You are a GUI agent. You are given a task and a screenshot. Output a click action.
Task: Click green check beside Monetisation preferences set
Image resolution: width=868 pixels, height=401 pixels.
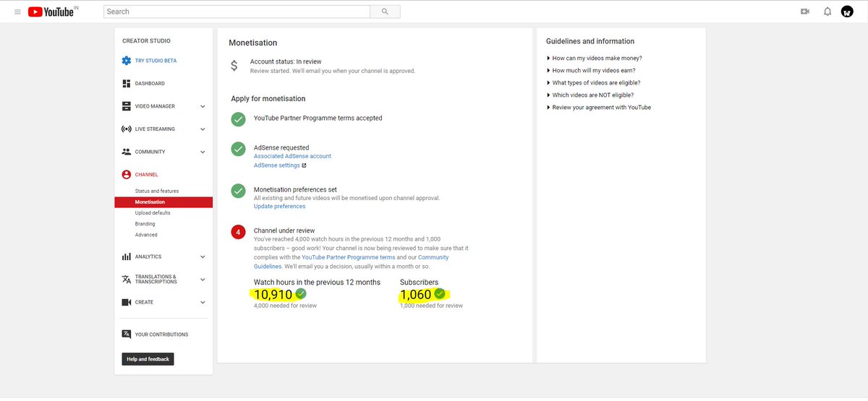click(x=238, y=191)
